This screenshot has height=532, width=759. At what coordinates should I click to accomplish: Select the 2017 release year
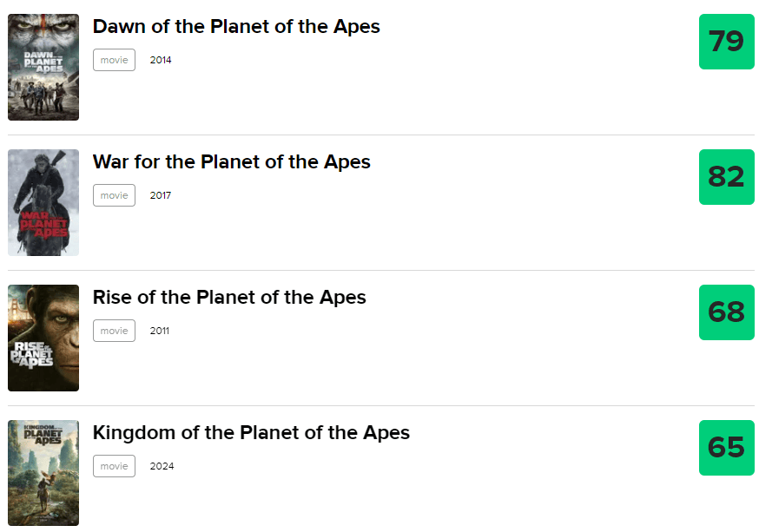tap(161, 195)
